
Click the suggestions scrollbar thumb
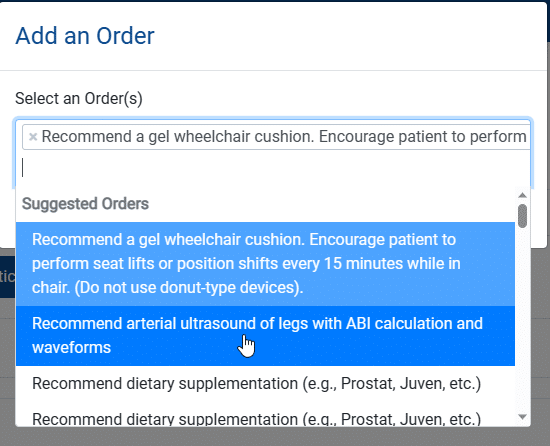click(x=522, y=216)
